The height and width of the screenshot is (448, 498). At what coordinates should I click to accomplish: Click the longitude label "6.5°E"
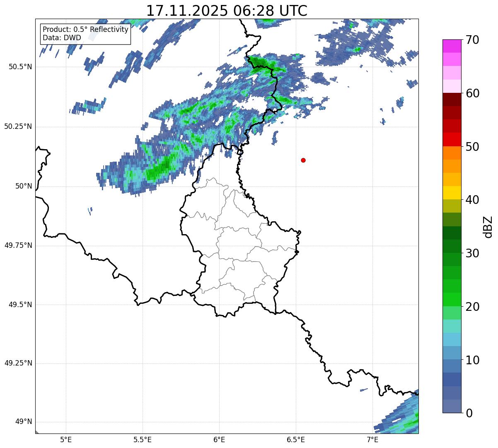click(x=296, y=439)
